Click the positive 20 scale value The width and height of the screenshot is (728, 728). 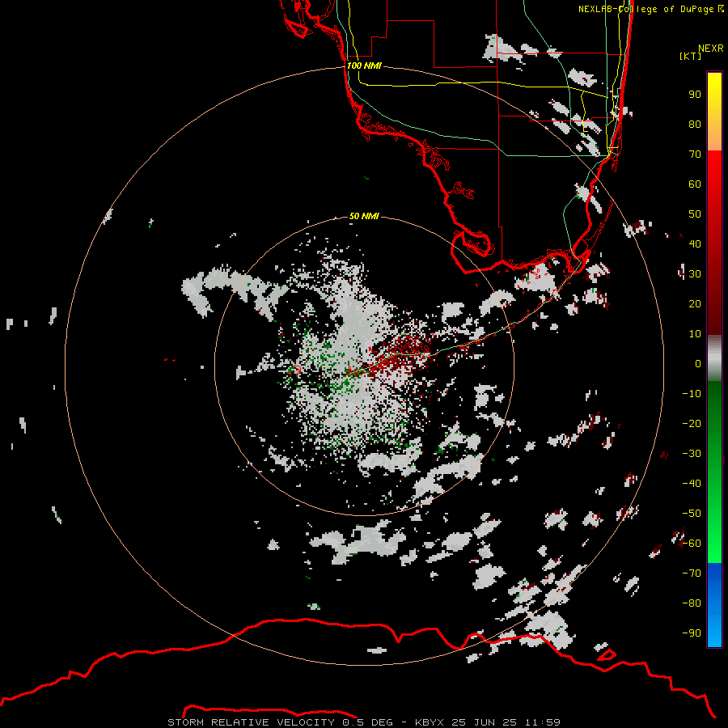coord(695,303)
